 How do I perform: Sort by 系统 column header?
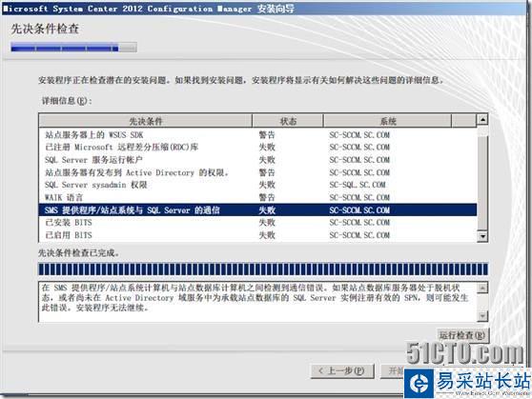(x=387, y=121)
